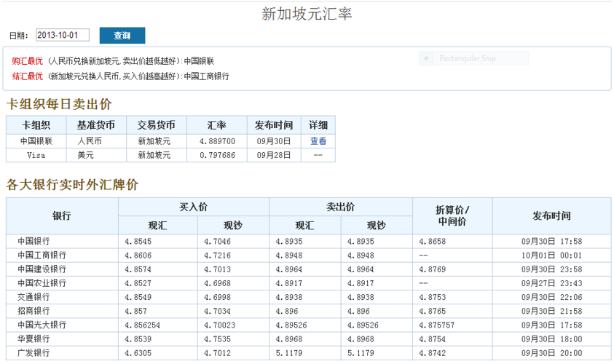The image size is (614, 364).
Task: Click 中国工商银行 in the bank rates table
Action: [x=42, y=255]
